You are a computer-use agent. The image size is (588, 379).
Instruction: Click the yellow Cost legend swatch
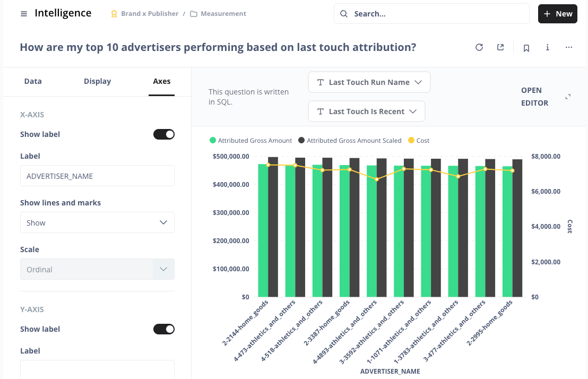pos(411,141)
